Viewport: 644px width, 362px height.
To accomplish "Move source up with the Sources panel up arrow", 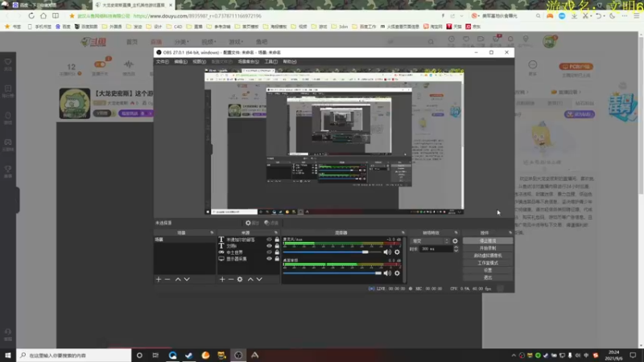I will (250, 279).
